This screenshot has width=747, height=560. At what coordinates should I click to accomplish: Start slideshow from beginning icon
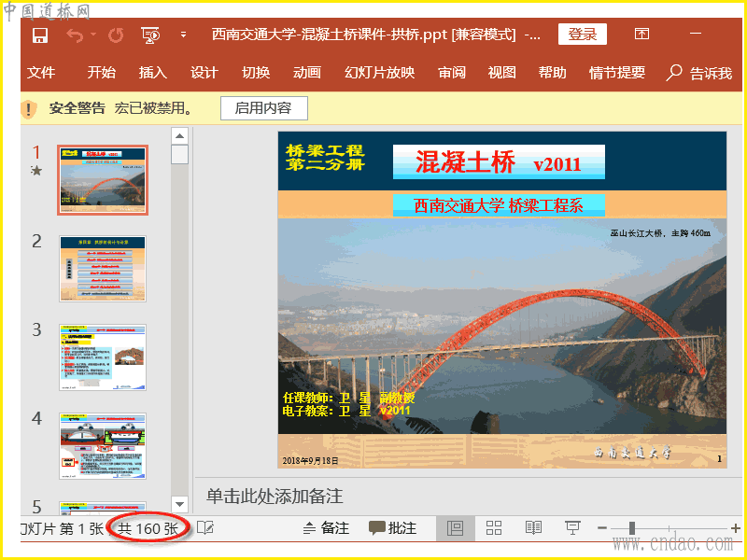[x=150, y=35]
